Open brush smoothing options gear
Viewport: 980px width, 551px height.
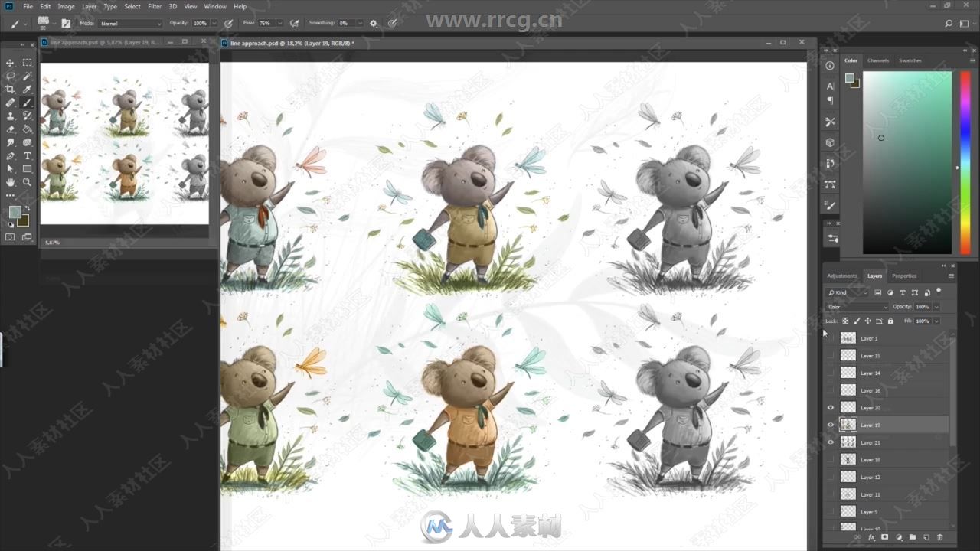coord(374,24)
